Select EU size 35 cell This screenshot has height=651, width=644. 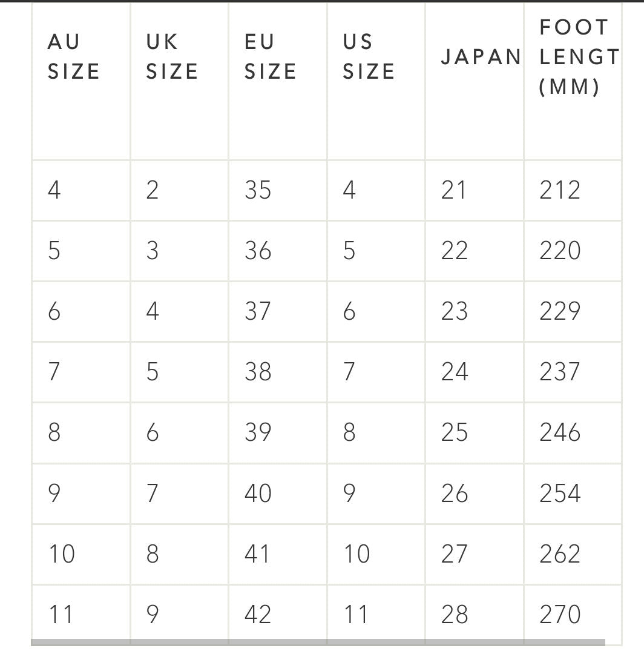pyautogui.click(x=258, y=191)
